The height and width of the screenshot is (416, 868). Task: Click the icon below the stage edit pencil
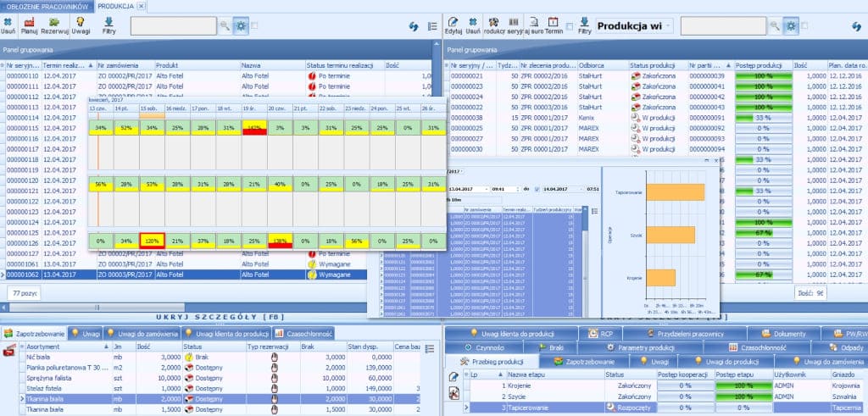[454, 393]
